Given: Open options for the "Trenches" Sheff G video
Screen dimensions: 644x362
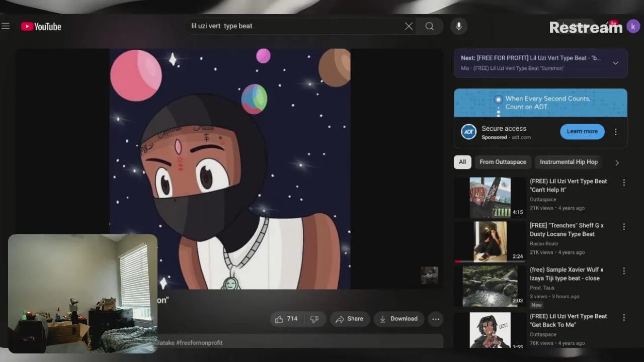Looking at the screenshot, I should 624,227.
